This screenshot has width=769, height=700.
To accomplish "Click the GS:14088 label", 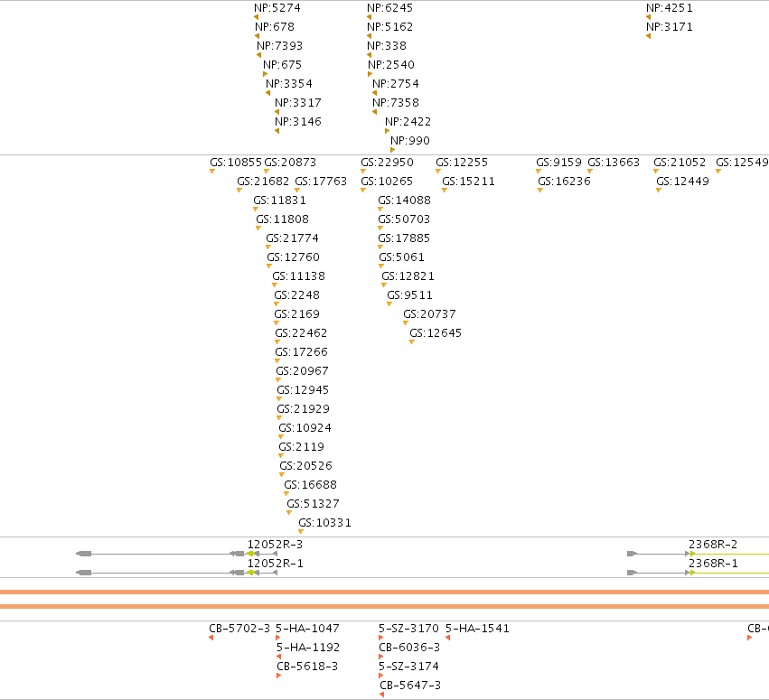I will 404,201.
